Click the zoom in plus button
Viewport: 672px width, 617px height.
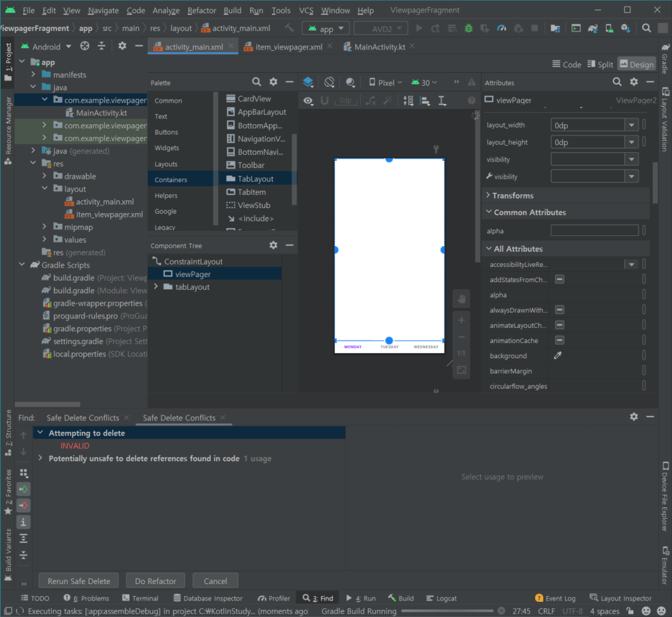click(x=462, y=320)
